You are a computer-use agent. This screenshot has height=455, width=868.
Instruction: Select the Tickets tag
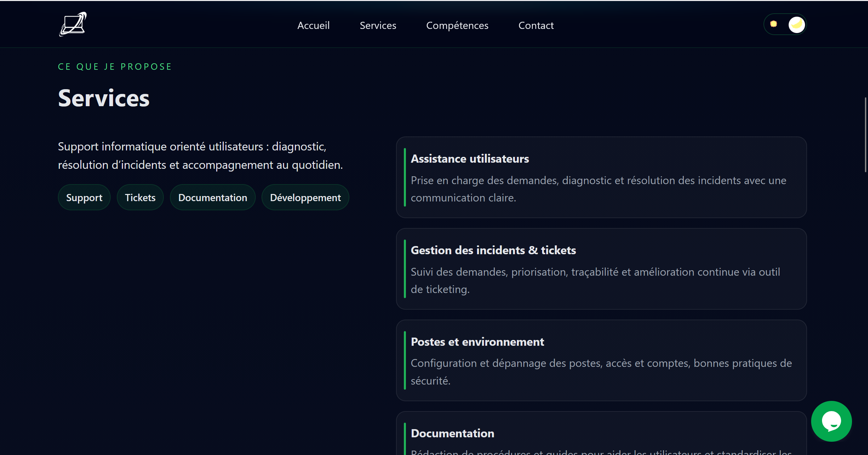coord(140,197)
